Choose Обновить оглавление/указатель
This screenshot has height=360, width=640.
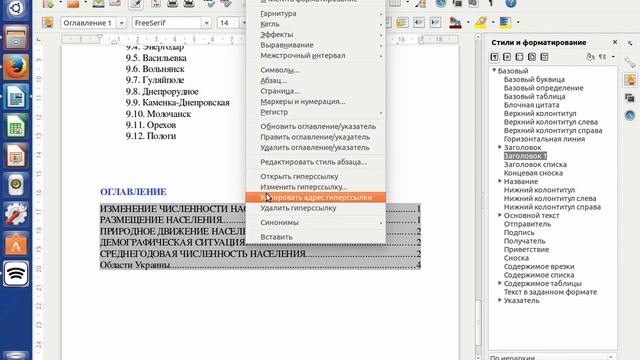coord(316,127)
